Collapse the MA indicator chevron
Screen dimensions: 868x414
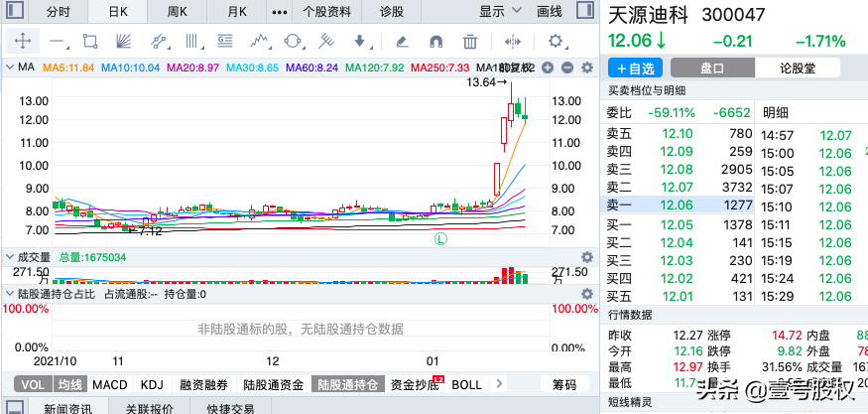click(9, 68)
